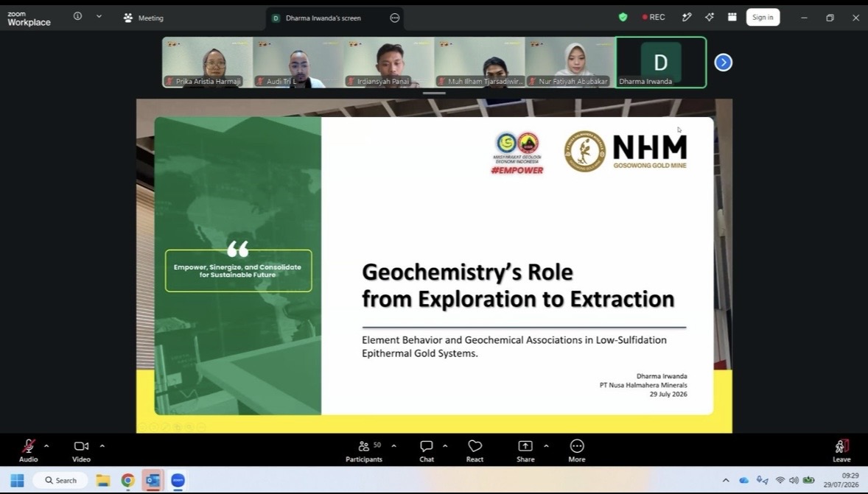The image size is (868, 494).
Task: Click the "Empower, Sinergize, and Consolidate" quote box
Action: point(238,270)
